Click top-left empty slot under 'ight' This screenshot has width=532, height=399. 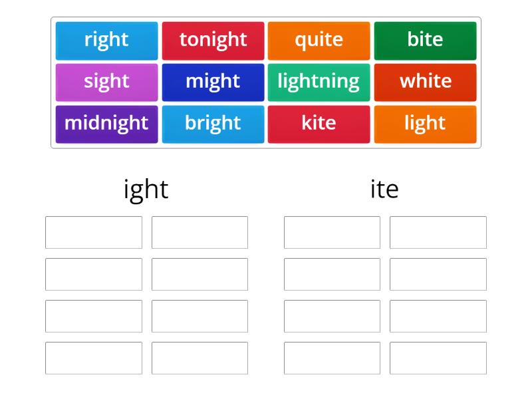point(94,232)
